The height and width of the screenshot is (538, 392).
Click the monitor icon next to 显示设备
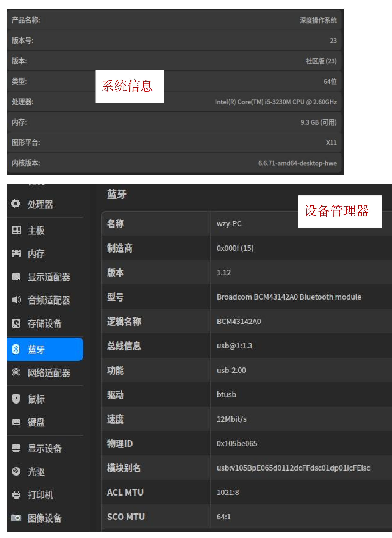point(16,448)
